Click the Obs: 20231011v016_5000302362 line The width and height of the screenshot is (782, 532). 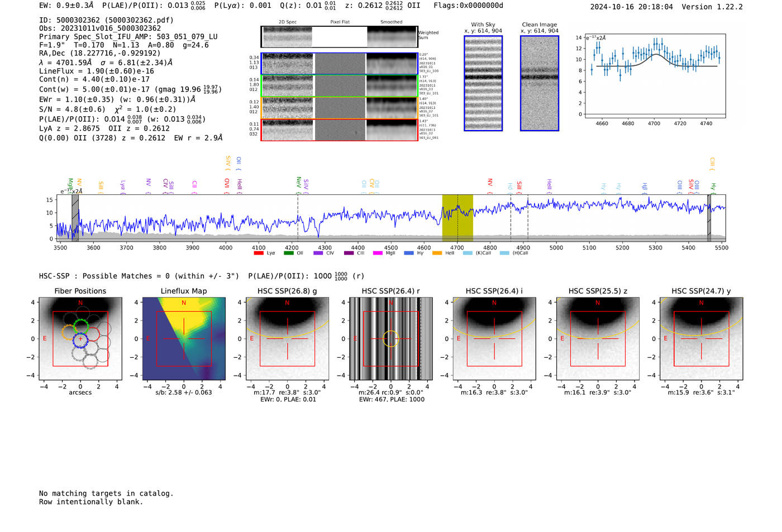point(100,28)
